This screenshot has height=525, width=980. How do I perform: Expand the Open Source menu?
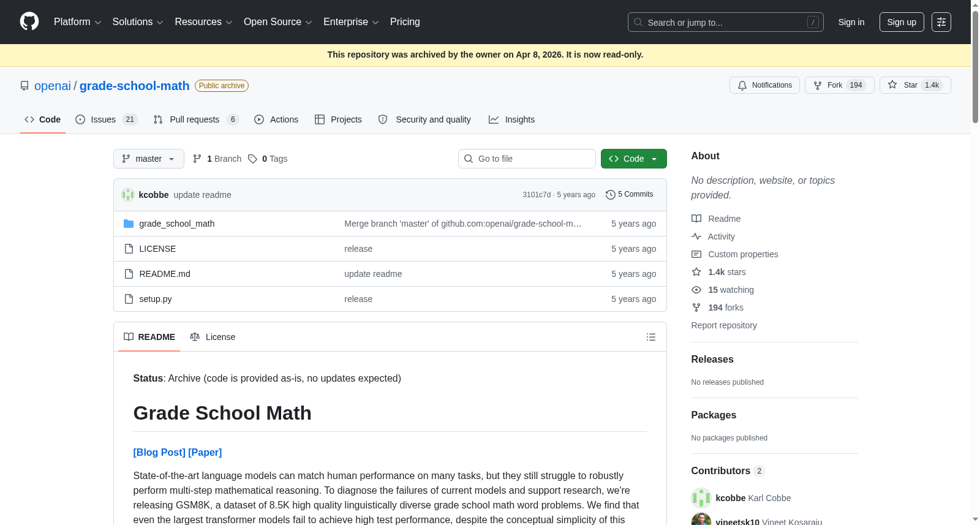(x=278, y=22)
